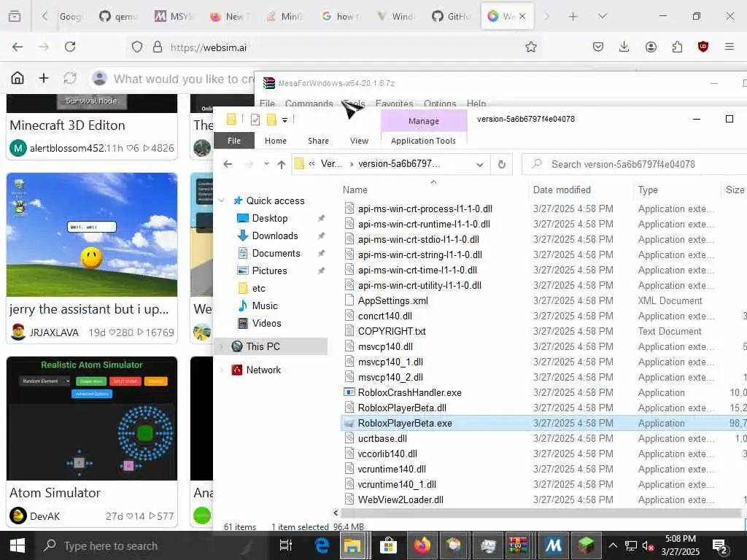Open Microsoft Store from the taskbar
The height and width of the screenshot is (560, 747).
(388, 545)
